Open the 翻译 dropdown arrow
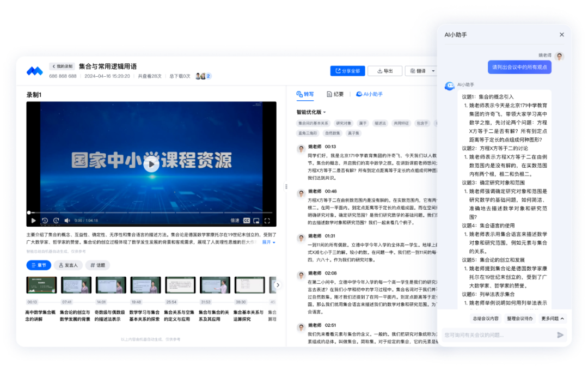588x371 pixels. coord(433,71)
